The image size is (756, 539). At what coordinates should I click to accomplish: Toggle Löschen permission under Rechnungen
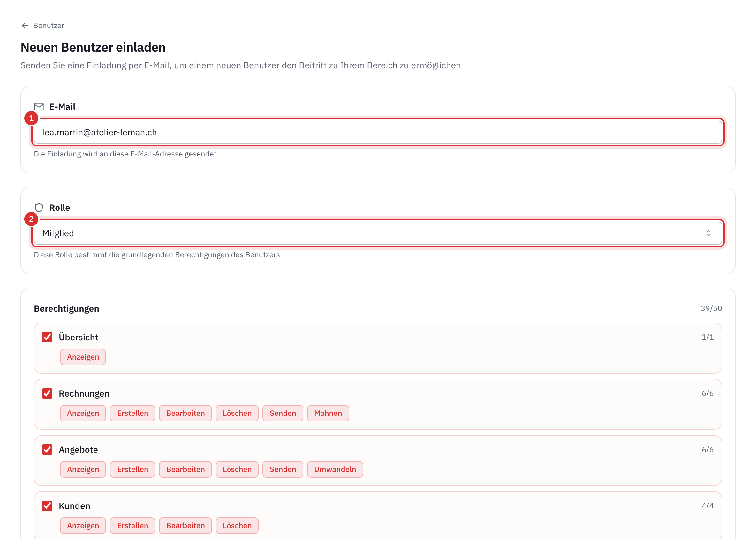point(237,413)
